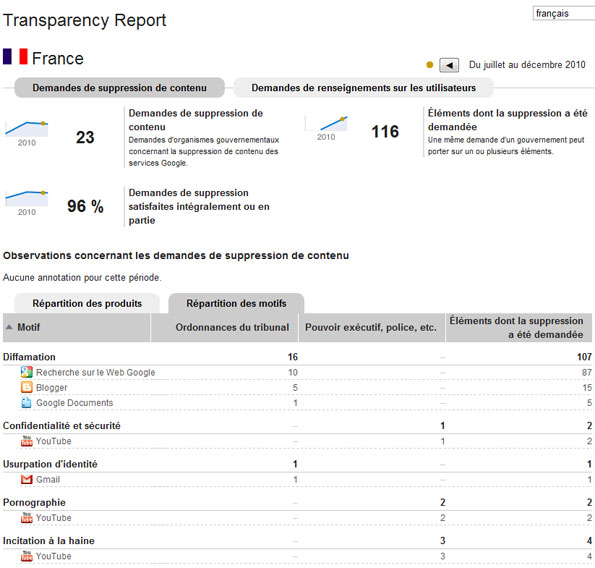
Task: Click Du juillet au décembre 2010 period text
Action: point(527,65)
